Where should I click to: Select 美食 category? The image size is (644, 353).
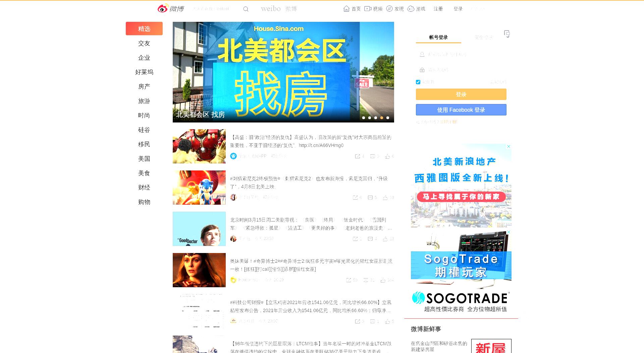point(144,173)
